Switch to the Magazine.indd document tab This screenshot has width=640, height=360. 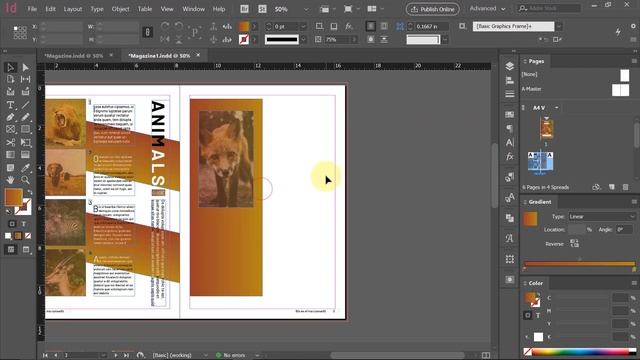point(73,56)
